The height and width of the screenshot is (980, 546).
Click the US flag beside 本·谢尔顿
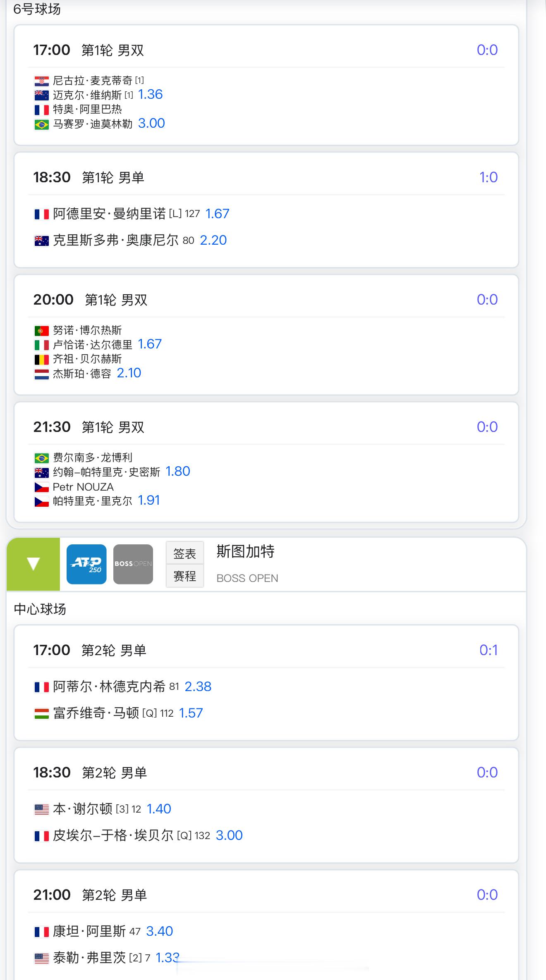coord(41,809)
